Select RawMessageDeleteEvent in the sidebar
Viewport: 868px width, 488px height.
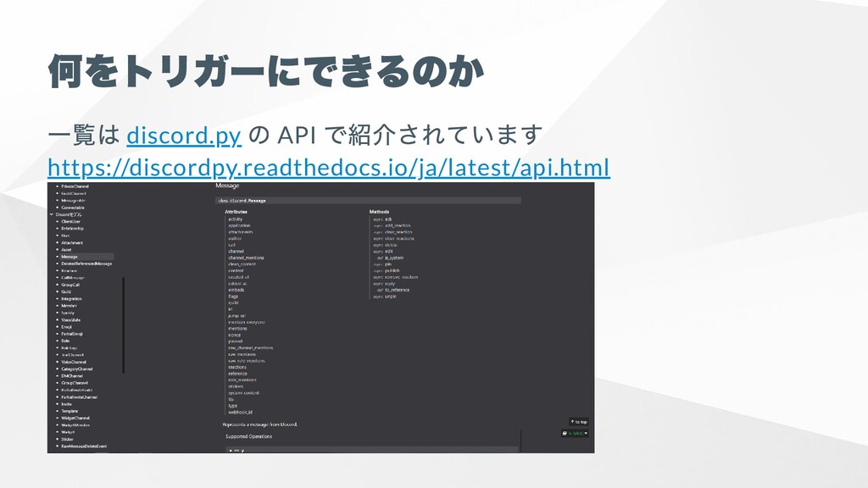pyautogui.click(x=84, y=446)
